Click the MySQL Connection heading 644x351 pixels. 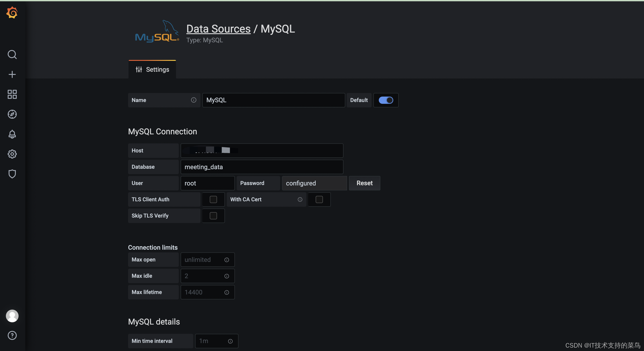162,131
